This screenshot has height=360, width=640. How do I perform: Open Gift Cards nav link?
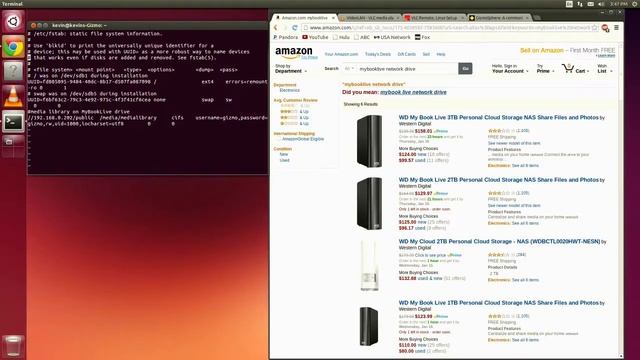coord(407,54)
